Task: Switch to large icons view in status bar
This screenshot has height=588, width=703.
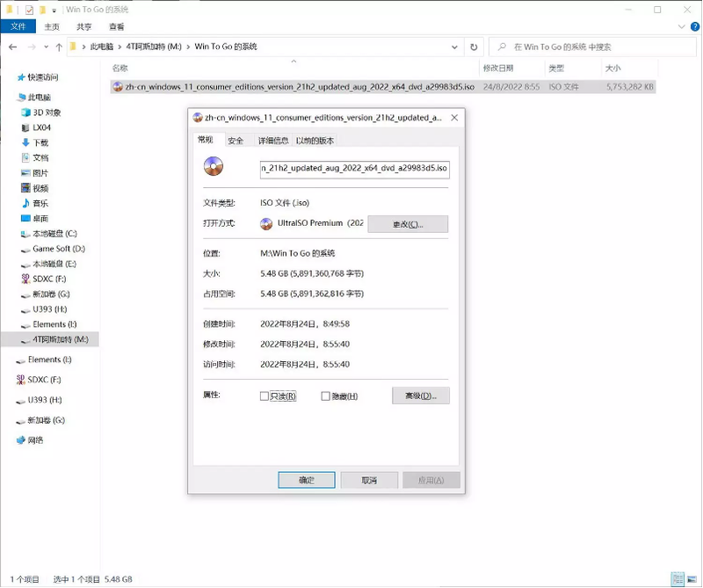Action: click(692, 579)
